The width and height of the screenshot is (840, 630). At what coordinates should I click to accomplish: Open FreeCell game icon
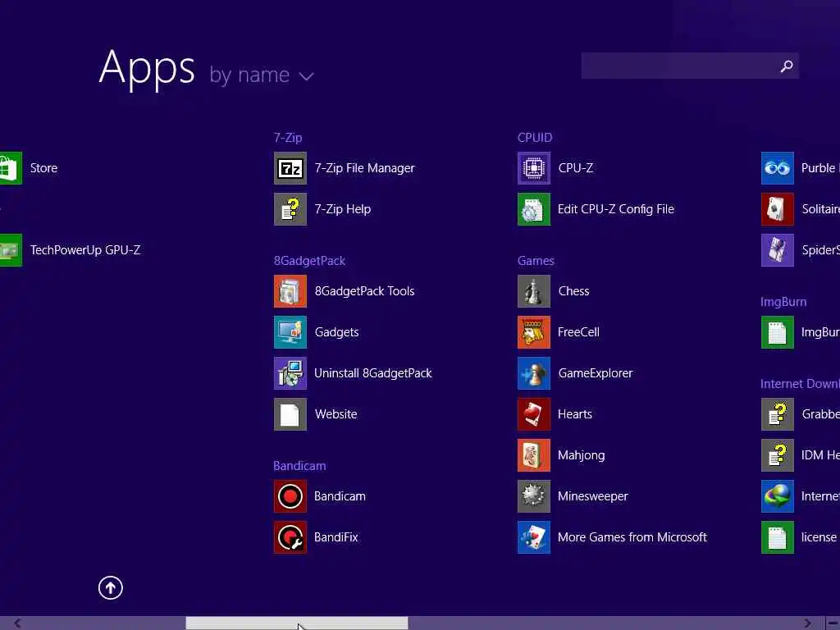pos(534,332)
